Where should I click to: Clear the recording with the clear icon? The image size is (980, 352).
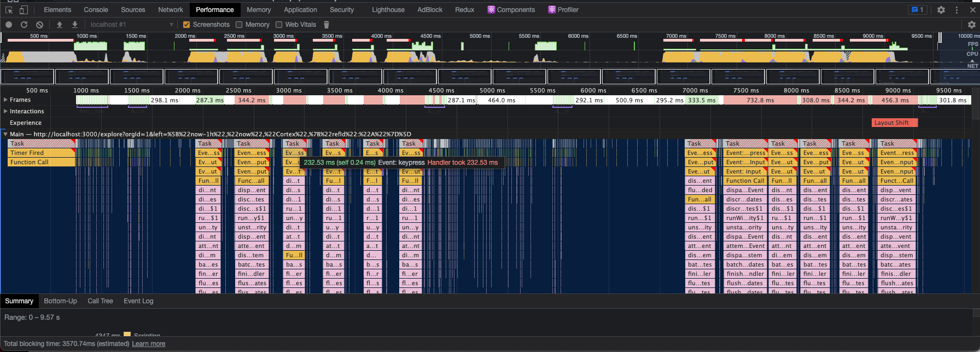pos(39,25)
